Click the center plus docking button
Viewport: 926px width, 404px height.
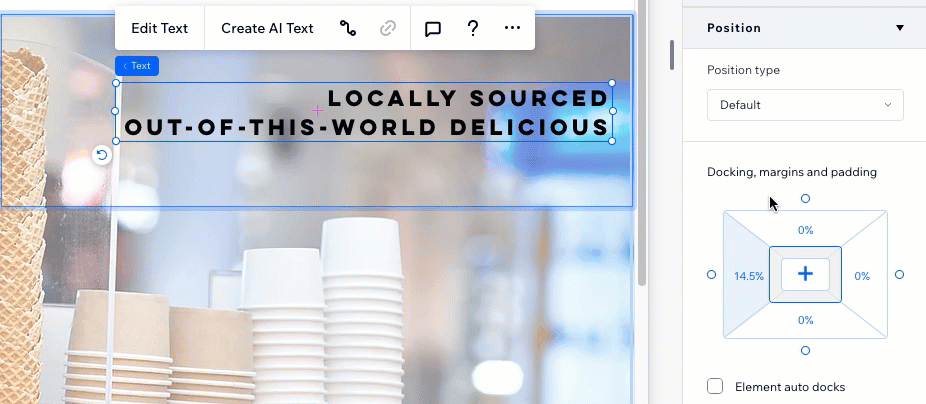click(805, 274)
